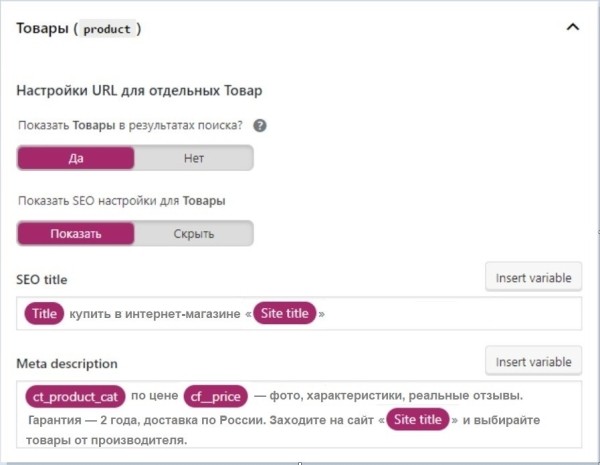Image resolution: width=600 pixels, height=465 pixels.
Task: Select the ct_product_cat variable tag
Action: click(x=74, y=396)
